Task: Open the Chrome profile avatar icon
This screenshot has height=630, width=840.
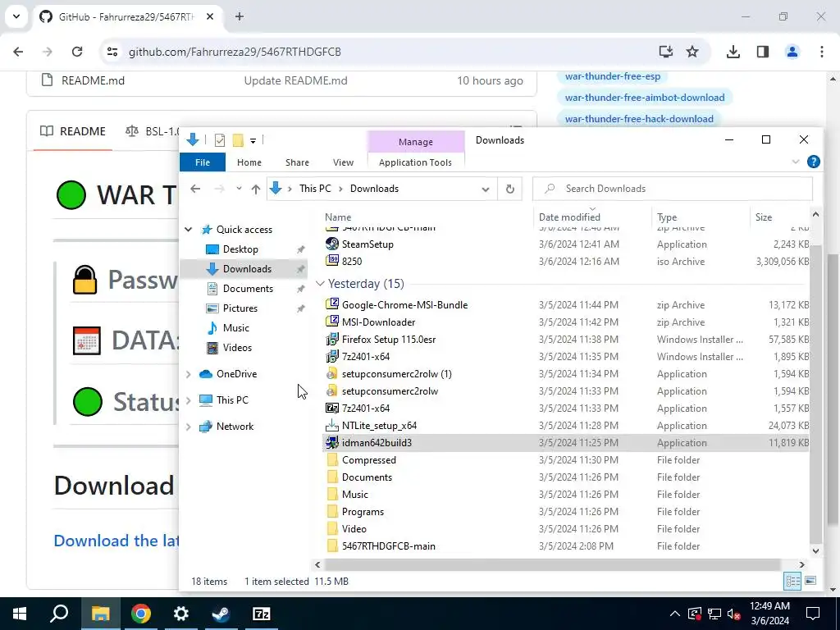Action: (792, 52)
